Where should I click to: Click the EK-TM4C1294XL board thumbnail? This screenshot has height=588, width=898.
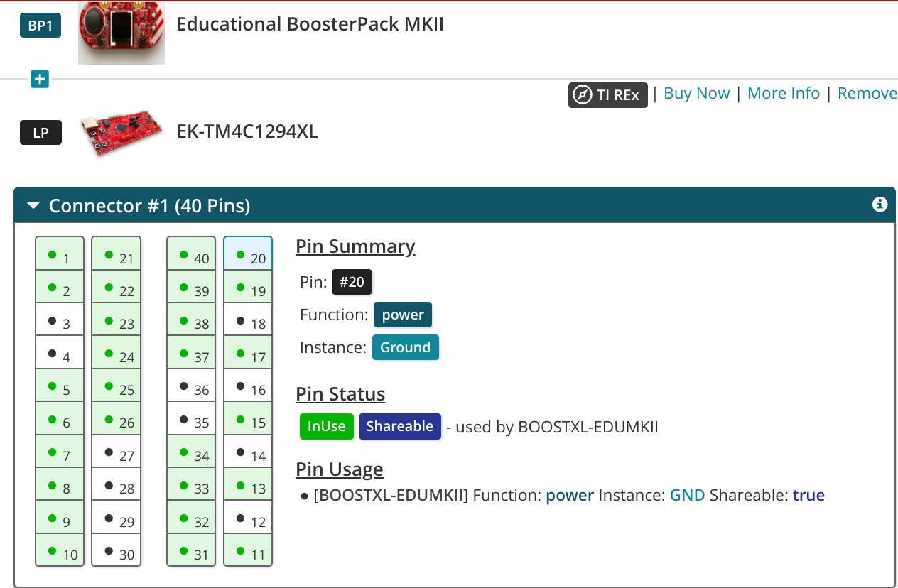click(121, 134)
